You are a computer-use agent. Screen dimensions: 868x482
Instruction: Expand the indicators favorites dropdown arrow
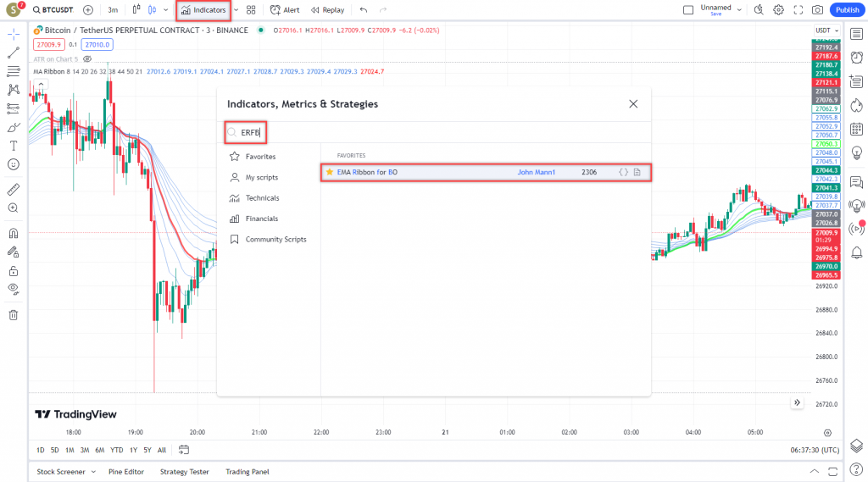coord(236,10)
